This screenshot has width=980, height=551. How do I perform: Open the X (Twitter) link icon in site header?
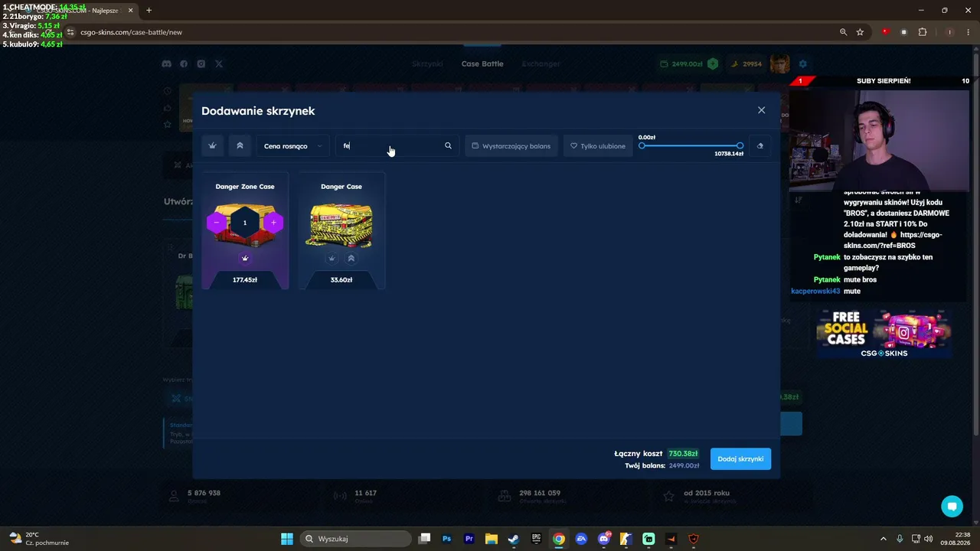click(219, 64)
